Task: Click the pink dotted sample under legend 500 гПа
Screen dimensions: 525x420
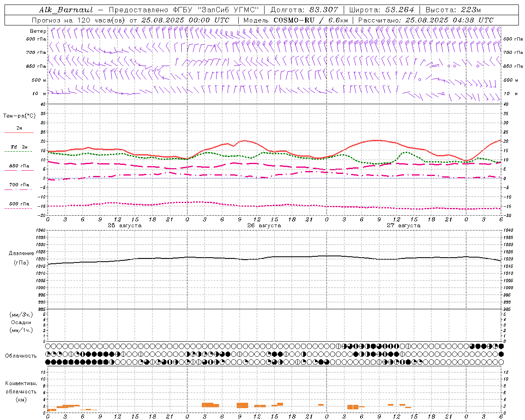Action: click(18, 208)
